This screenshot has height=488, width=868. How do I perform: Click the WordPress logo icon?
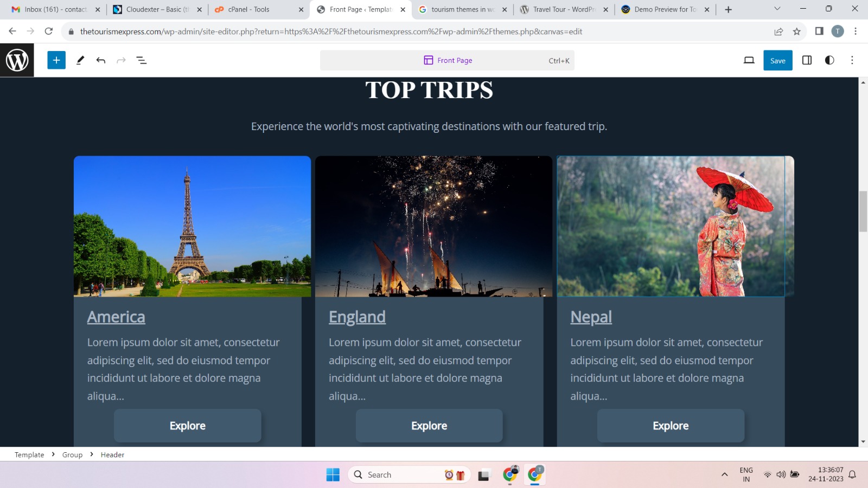point(17,60)
